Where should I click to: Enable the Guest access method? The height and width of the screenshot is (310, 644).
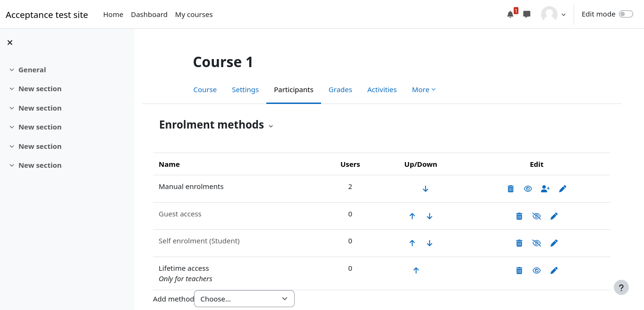(536, 216)
